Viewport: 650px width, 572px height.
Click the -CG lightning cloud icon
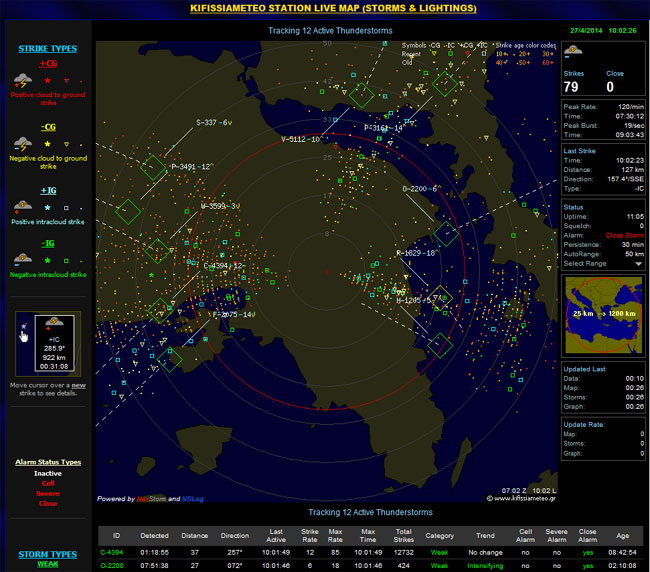[x=22, y=144]
